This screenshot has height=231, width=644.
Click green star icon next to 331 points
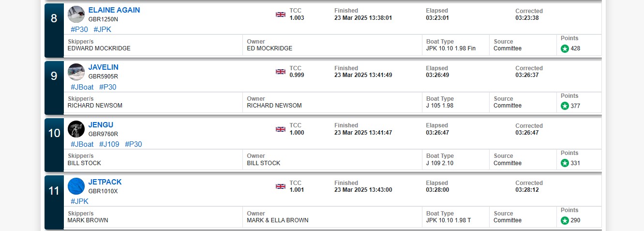point(565,163)
